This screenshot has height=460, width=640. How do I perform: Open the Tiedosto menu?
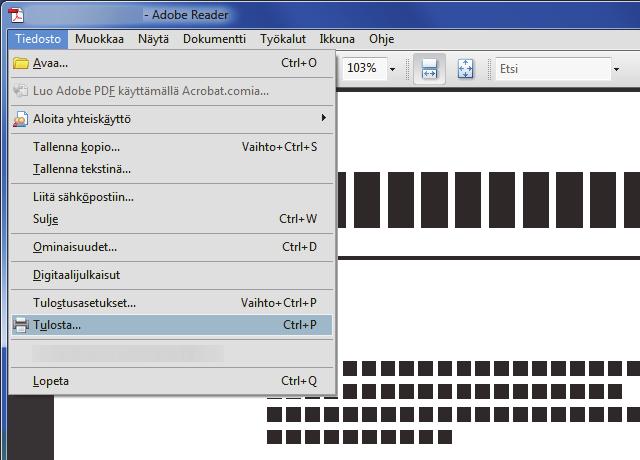[x=38, y=39]
